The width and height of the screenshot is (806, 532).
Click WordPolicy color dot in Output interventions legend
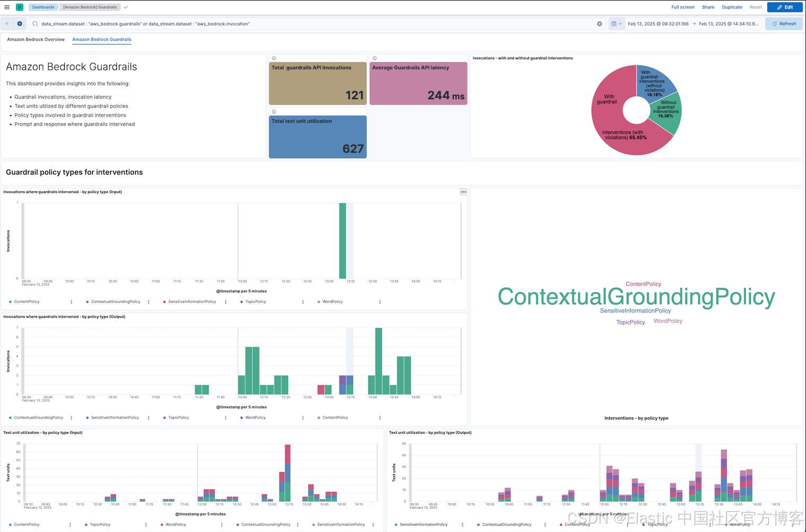coord(241,418)
